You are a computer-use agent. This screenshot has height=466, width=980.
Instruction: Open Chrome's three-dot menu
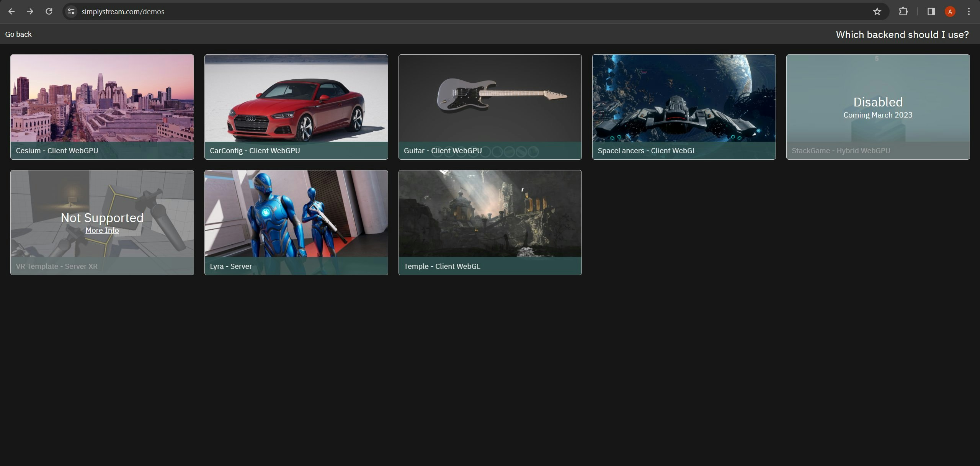(969, 11)
